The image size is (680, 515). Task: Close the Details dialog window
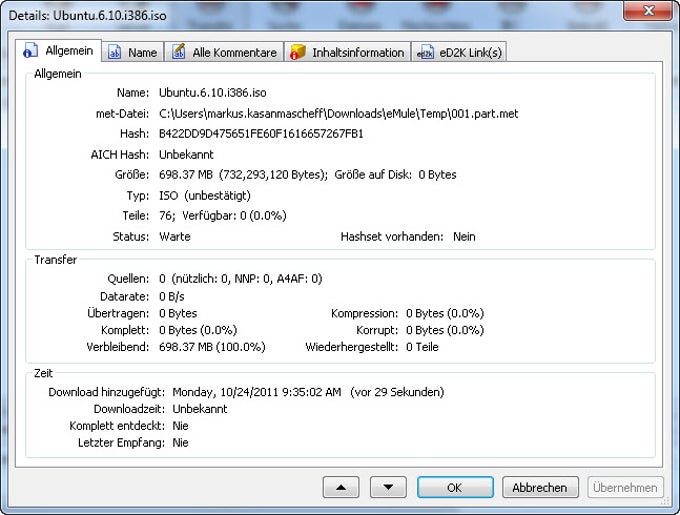click(x=648, y=10)
